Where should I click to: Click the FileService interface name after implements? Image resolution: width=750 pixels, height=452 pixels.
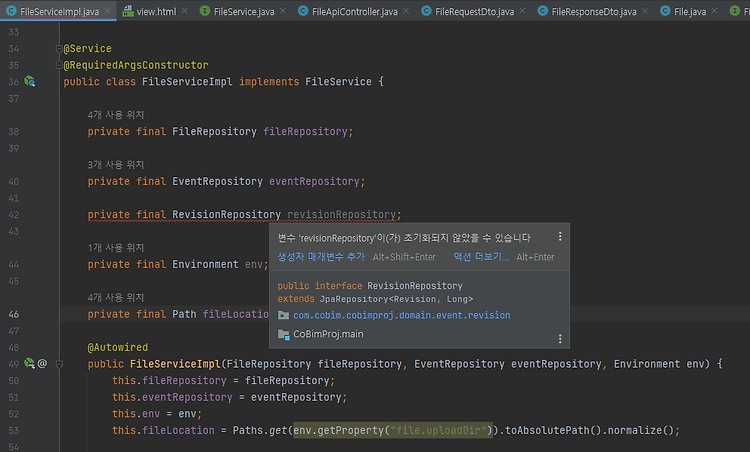coord(338,82)
